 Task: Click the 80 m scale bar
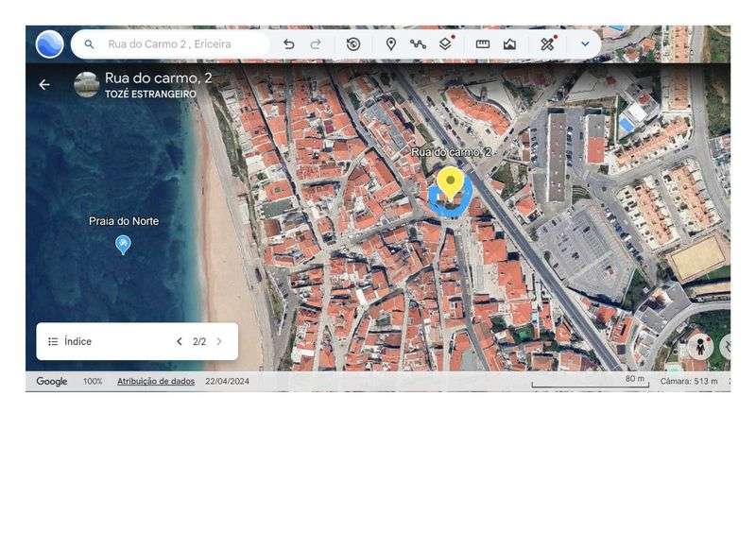pyautogui.click(x=591, y=382)
